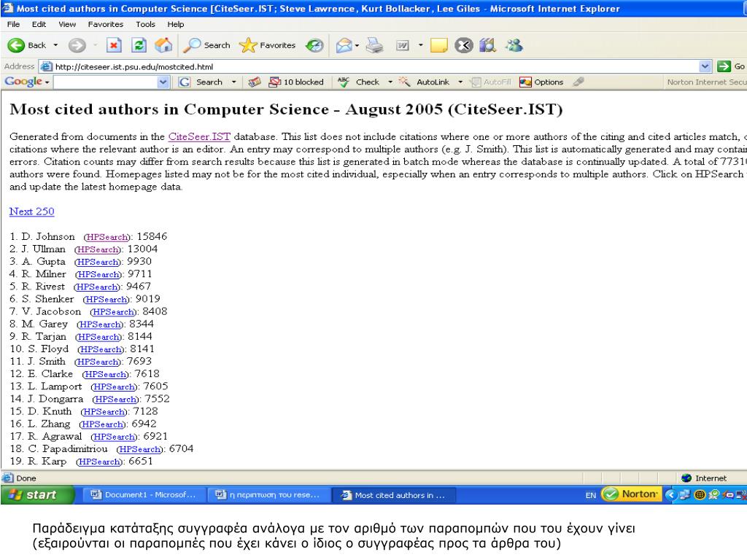Click the Google toolbar search input
Image resolution: width=747 pixels, height=560 pixels.
pyautogui.click(x=106, y=82)
